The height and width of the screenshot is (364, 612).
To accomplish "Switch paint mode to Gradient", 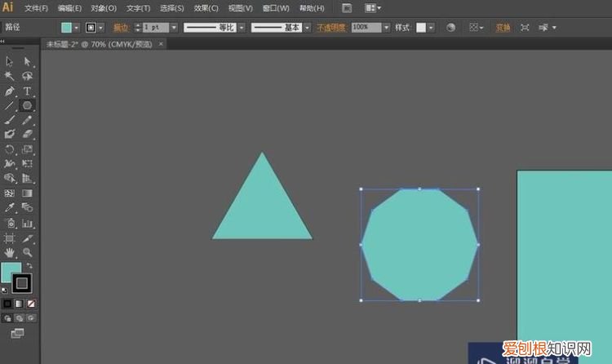I will 20,304.
